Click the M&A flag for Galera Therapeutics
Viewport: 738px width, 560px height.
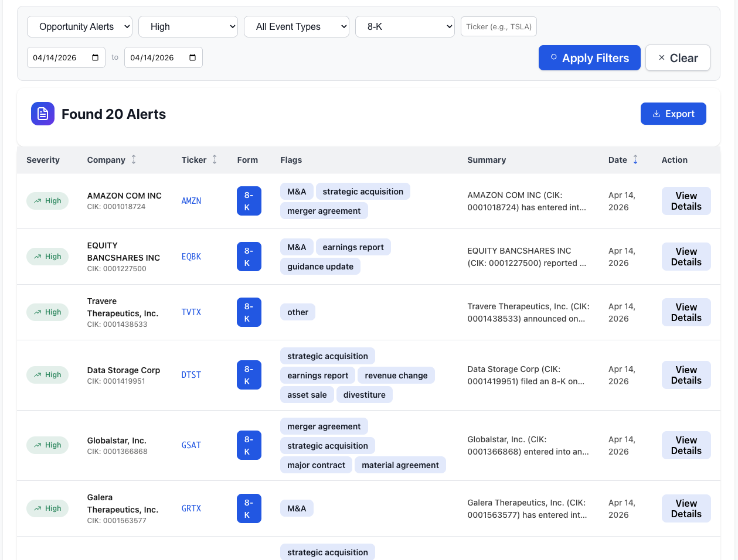tap(297, 508)
